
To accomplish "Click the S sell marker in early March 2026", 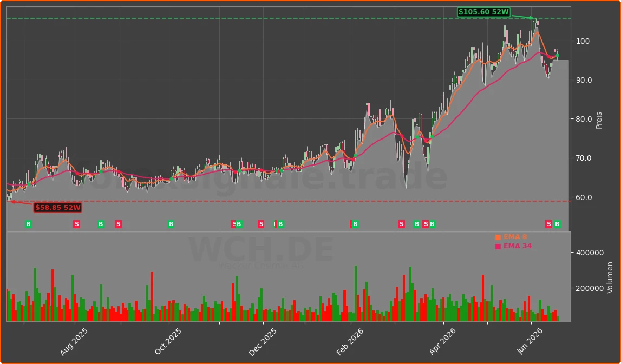I will click(402, 224).
